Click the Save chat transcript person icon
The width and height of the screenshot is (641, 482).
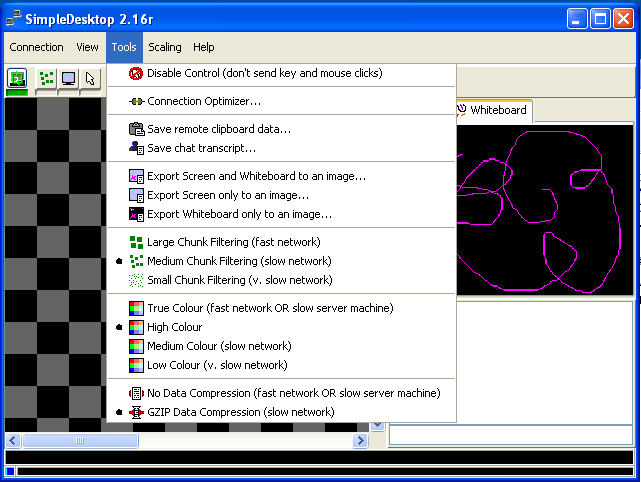(x=136, y=148)
